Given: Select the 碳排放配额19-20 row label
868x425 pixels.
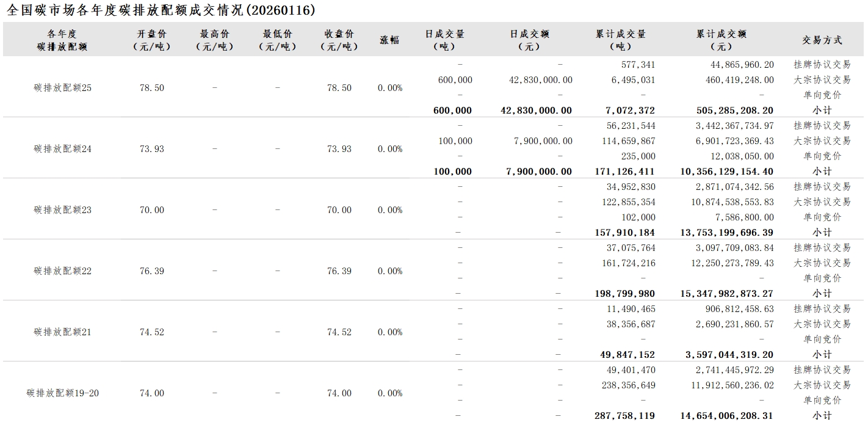Looking at the screenshot, I should [63, 393].
